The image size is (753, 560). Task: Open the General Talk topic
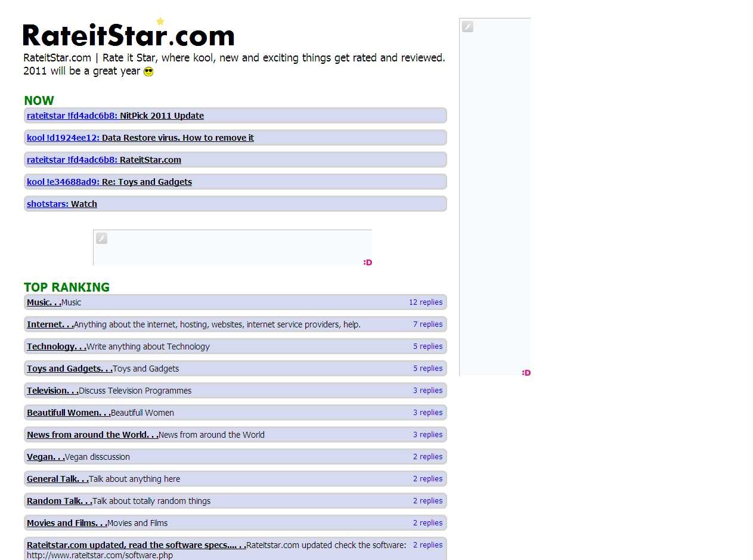(x=58, y=479)
